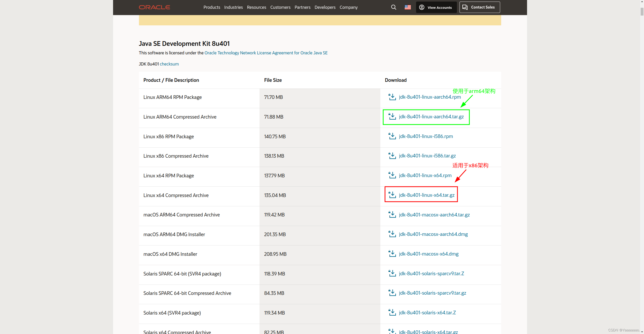Download jdk-8u401-linux-x64.tar.gz file link
This screenshot has width=644, height=334.
pos(427,195)
